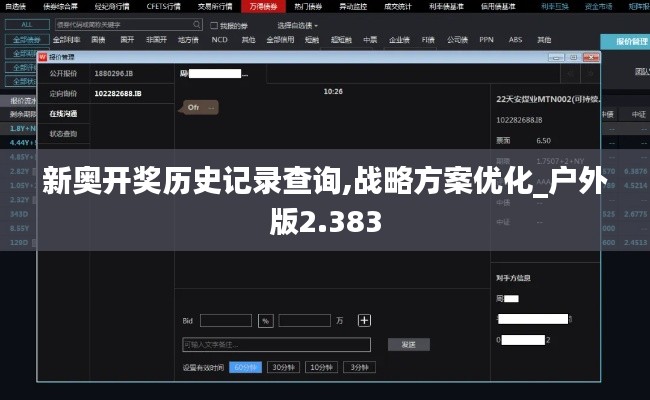
Task: Open the 在线沟通 side tab
Action: tap(62, 113)
